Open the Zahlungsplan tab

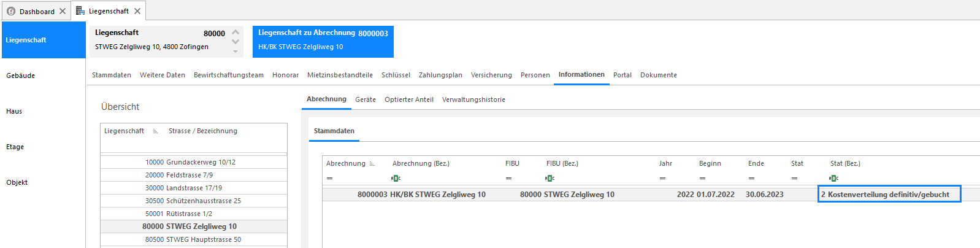coord(440,75)
